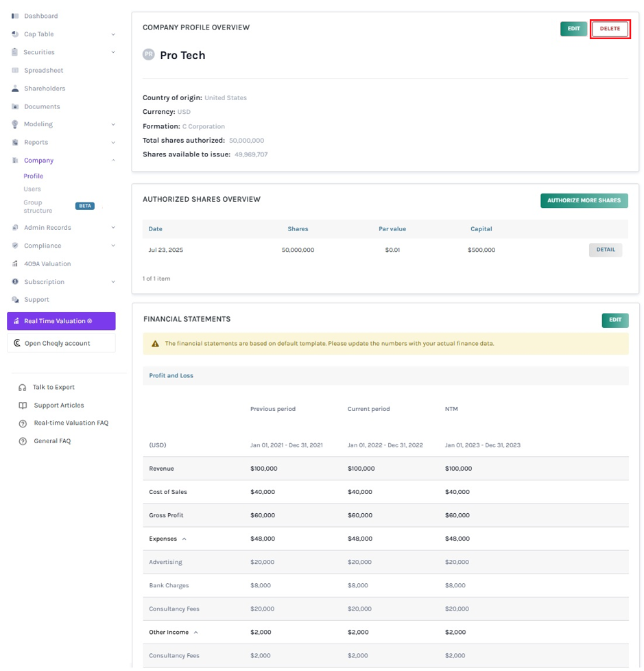The image size is (644, 671).
Task: Collapse the Company menu chevron
Action: (113, 160)
